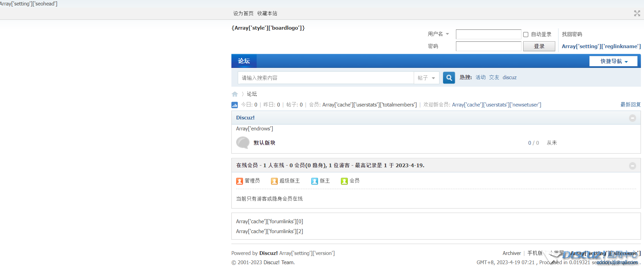Click the 超级版主 user icon
The width and height of the screenshot is (644, 271).
[274, 181]
